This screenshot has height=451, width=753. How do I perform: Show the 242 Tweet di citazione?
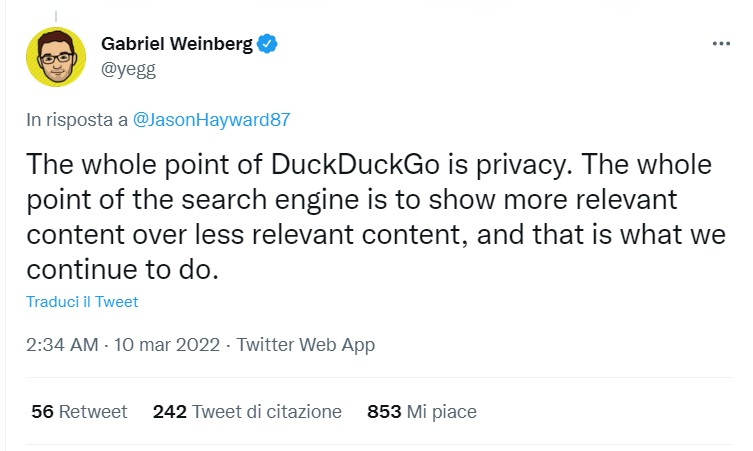(x=247, y=411)
